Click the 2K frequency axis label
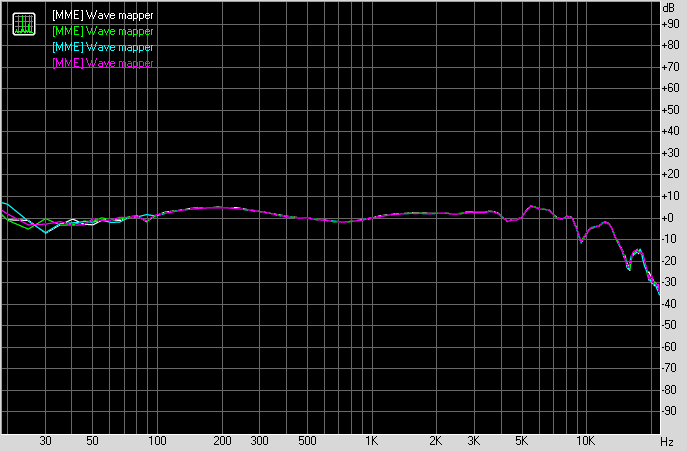Image resolution: width=687 pixels, height=451 pixels. pyautogui.click(x=436, y=441)
